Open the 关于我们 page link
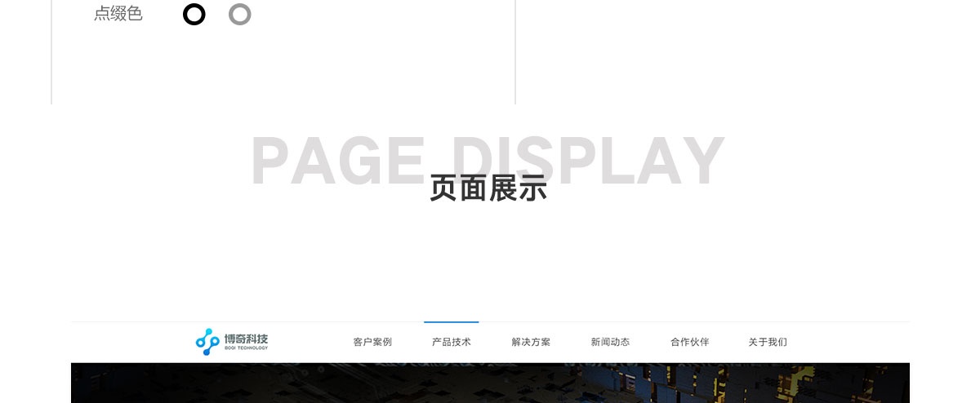This screenshot has height=403, width=980. [x=768, y=342]
